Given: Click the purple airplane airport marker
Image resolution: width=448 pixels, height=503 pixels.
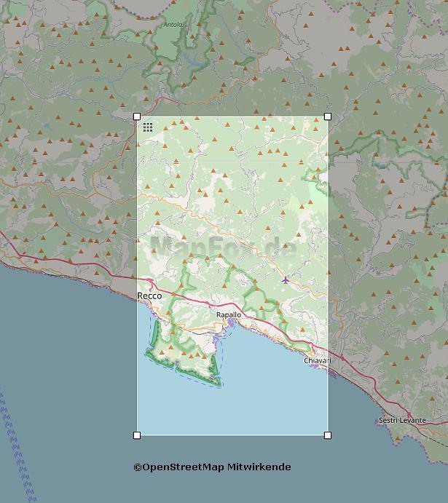Looking at the screenshot, I should (285, 280).
